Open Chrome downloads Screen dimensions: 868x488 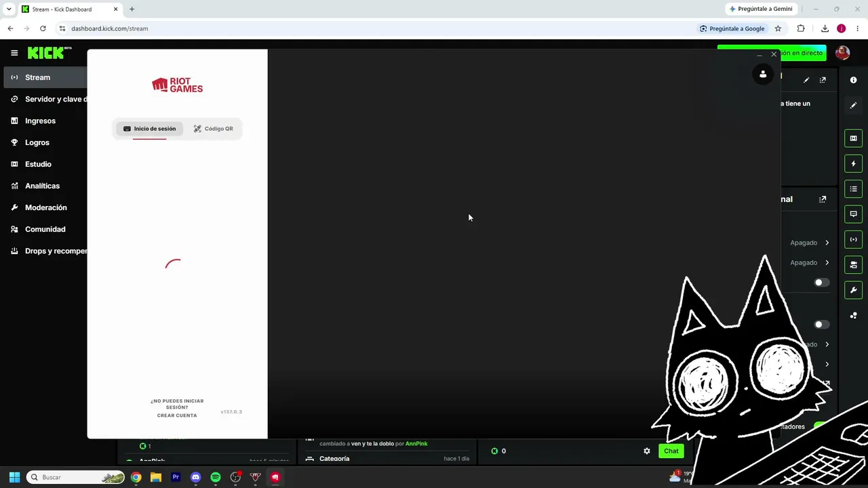point(825,28)
